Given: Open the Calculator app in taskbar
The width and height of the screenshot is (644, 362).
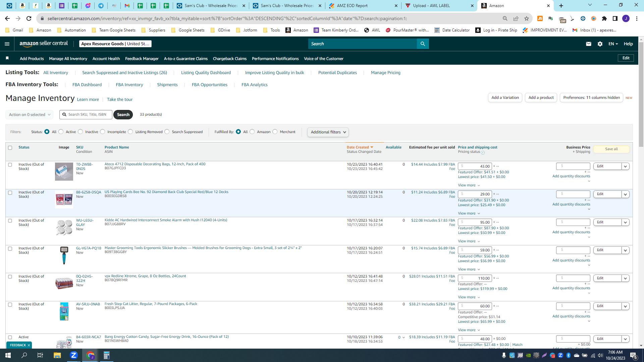Looking at the screenshot, I should click(107, 355).
